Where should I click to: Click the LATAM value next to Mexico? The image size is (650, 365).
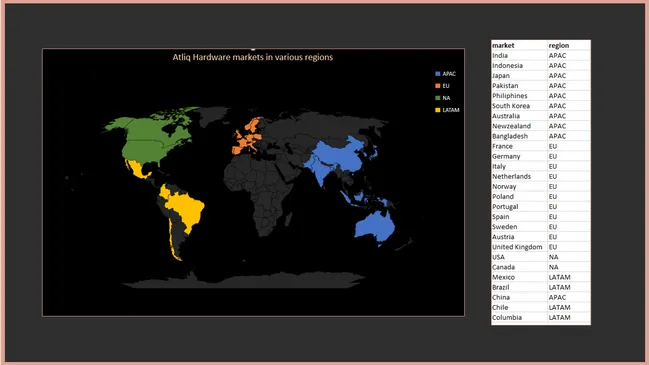(x=569, y=277)
